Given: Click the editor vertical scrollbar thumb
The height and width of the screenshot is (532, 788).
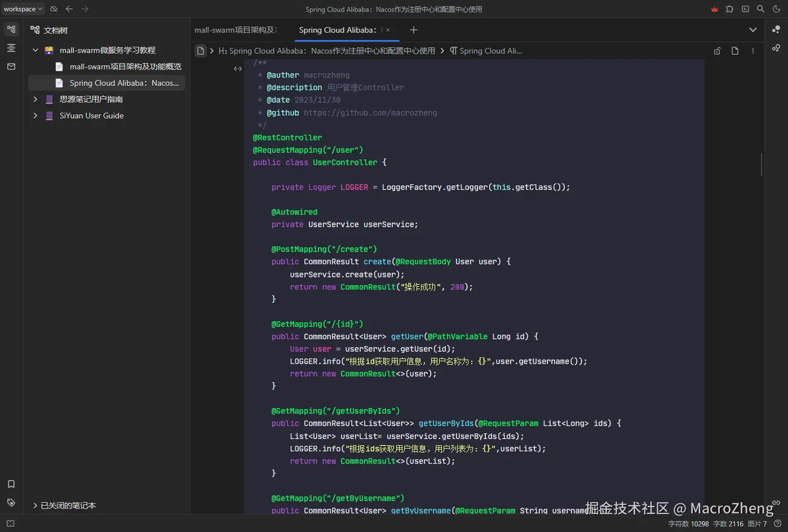Looking at the screenshot, I should coord(762,164).
